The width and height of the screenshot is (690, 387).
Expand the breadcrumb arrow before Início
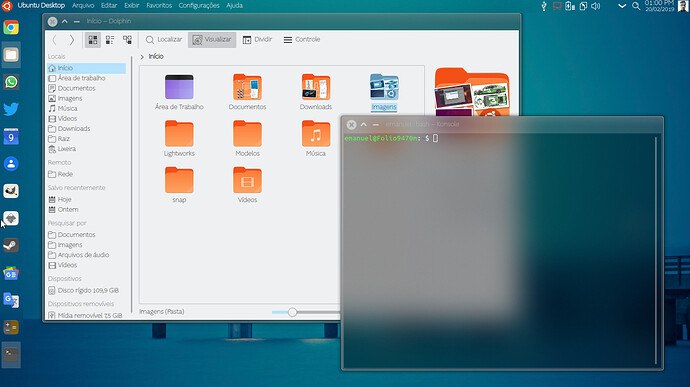(x=142, y=57)
